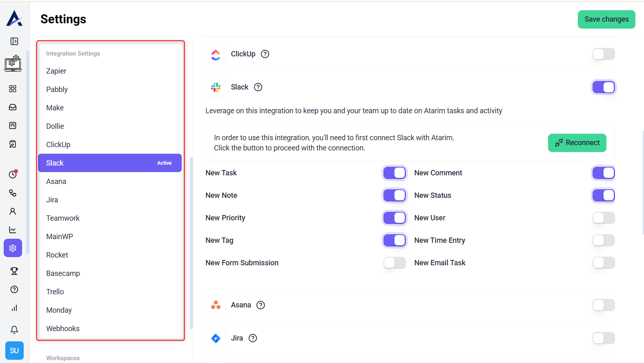644x363 pixels.
Task: Enable the Asana integration toggle
Action: pos(603,305)
